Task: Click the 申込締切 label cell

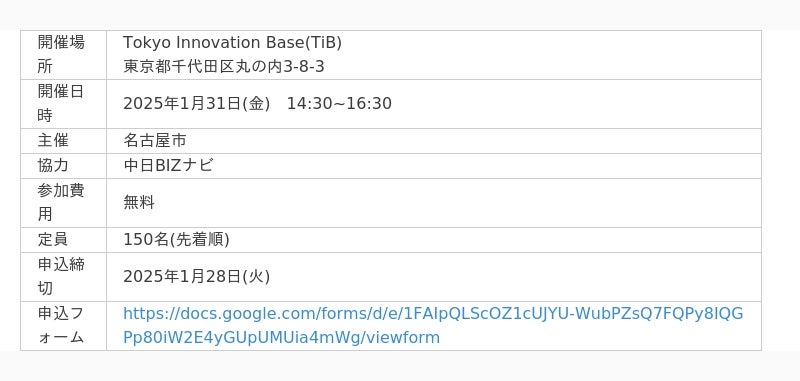Action: [61, 276]
